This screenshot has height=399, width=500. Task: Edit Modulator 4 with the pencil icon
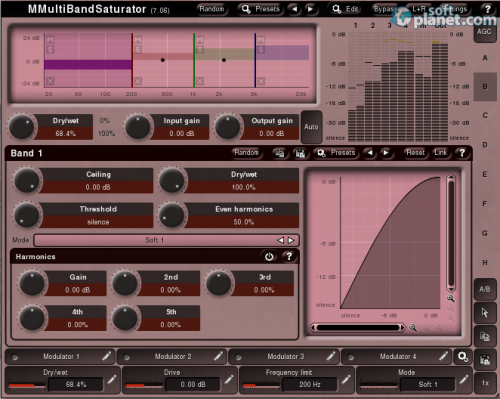[443, 356]
